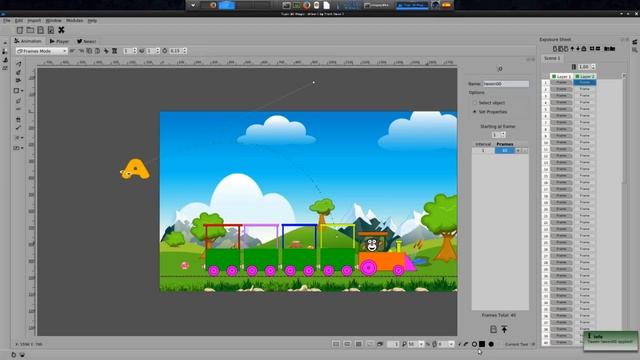The image size is (640, 360).
Task: Select the Ink tool
Action: click(18, 72)
